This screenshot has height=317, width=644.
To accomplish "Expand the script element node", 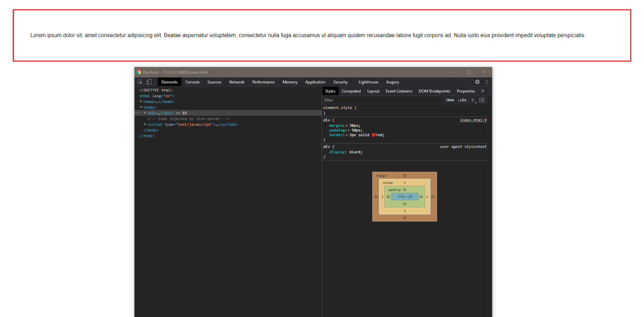I will (145, 124).
